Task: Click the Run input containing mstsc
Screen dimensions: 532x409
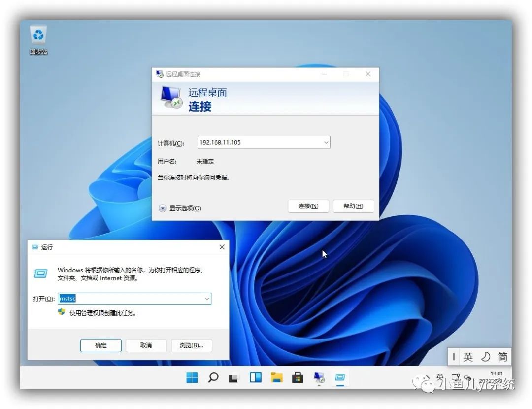Action: [x=134, y=299]
